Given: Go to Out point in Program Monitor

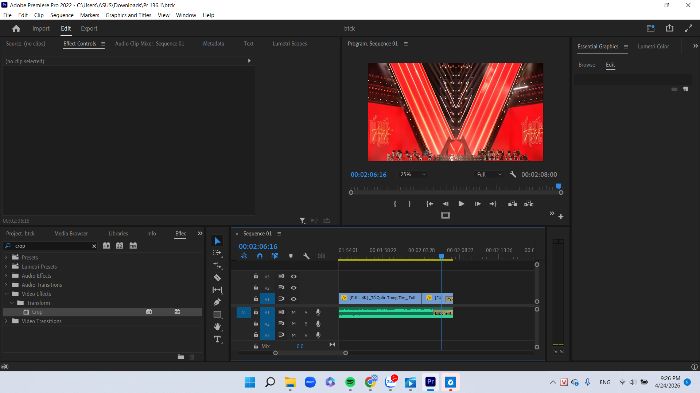Looking at the screenshot, I should [493, 204].
